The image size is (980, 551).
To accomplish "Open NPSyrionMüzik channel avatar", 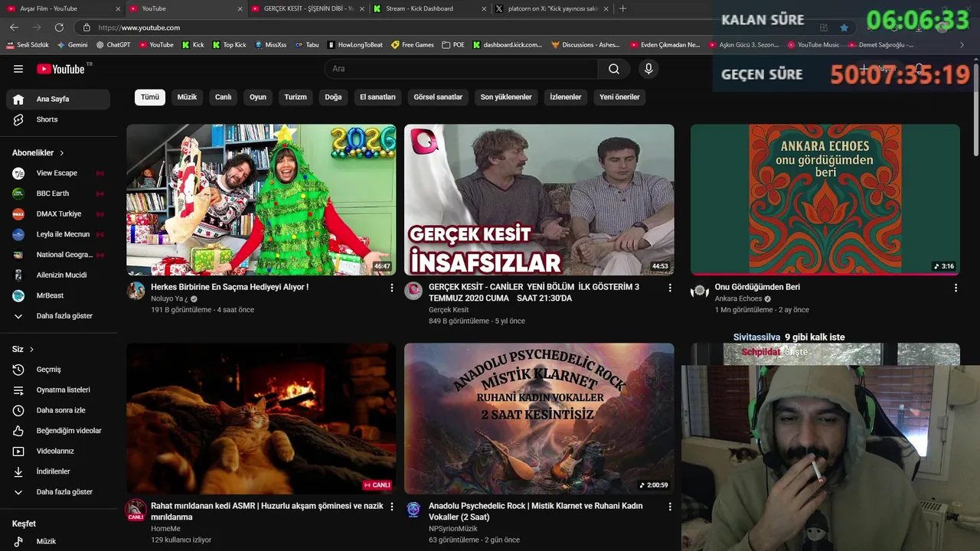I will pyautogui.click(x=413, y=510).
